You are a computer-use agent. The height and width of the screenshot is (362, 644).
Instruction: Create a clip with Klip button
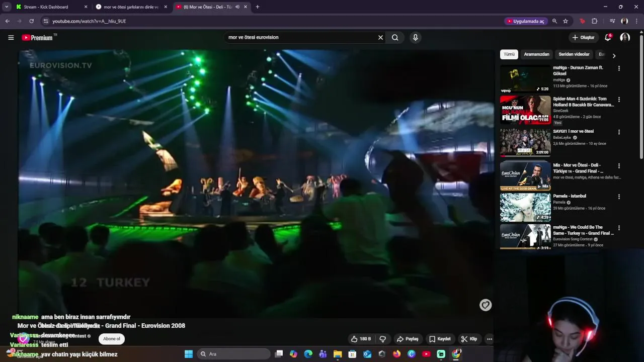469,339
